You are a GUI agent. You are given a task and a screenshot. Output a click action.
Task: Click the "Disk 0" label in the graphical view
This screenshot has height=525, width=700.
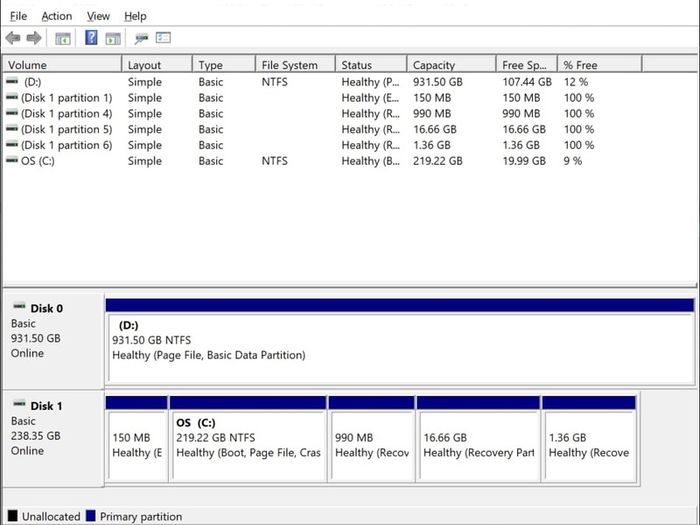[46, 308]
